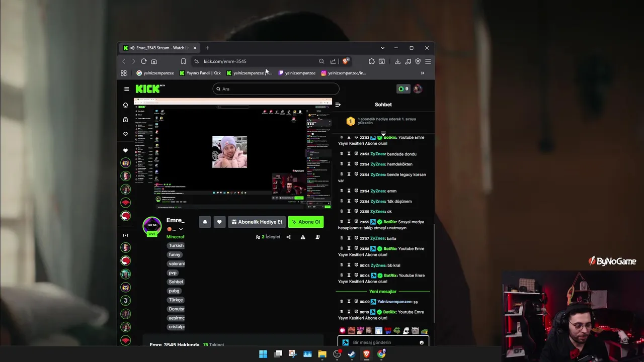Select the funny tag
This screenshot has width=644, height=362.
[x=175, y=254]
